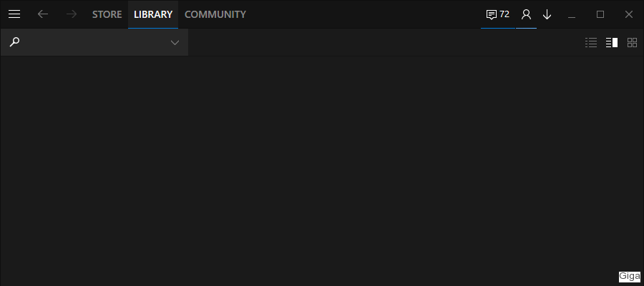Viewport: 644px width, 286px height.
Task: Open the chat messages icon showing 72
Action: point(498,14)
